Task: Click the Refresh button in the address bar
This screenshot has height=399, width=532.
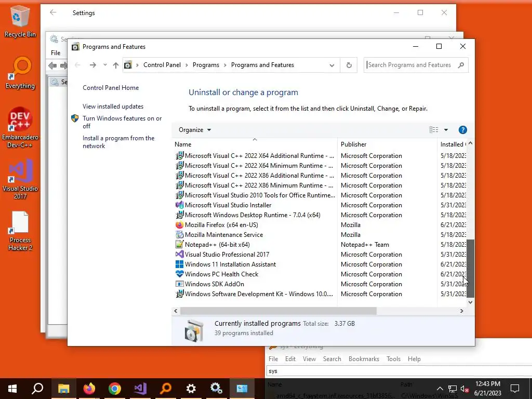Action: click(349, 65)
